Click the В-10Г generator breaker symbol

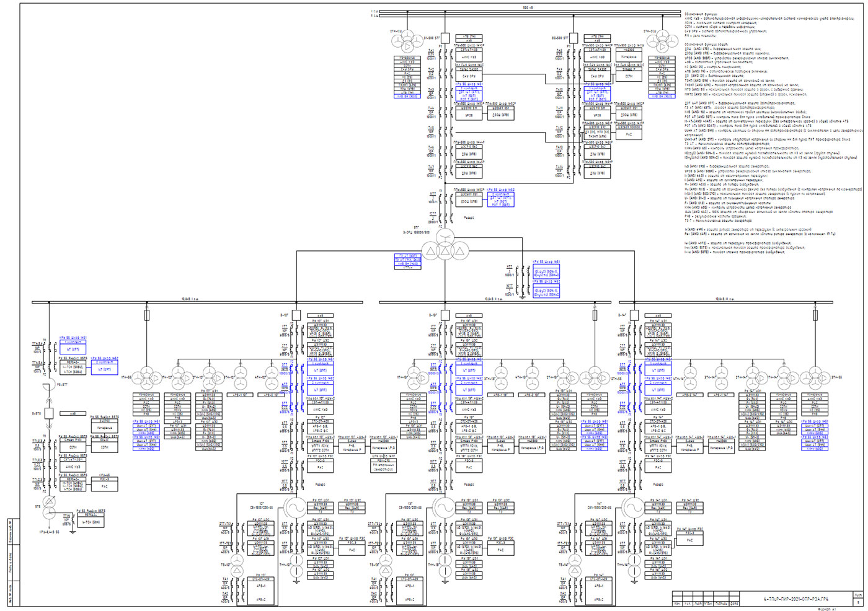tap(296, 315)
